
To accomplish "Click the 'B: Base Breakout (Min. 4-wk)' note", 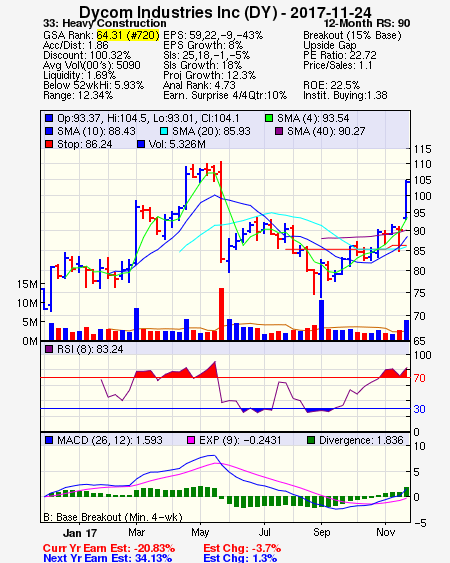I will [x=113, y=517].
